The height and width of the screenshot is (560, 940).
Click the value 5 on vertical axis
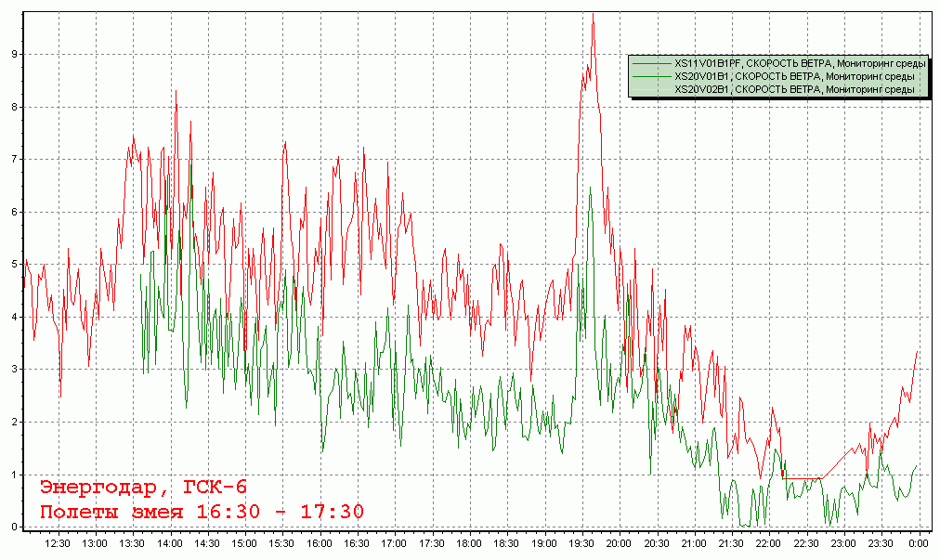click(x=14, y=265)
